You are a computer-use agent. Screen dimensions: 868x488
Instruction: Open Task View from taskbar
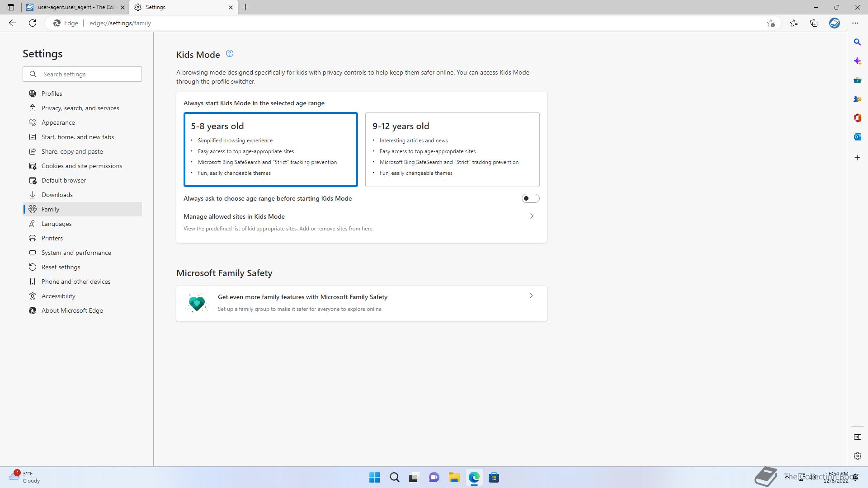point(414,477)
